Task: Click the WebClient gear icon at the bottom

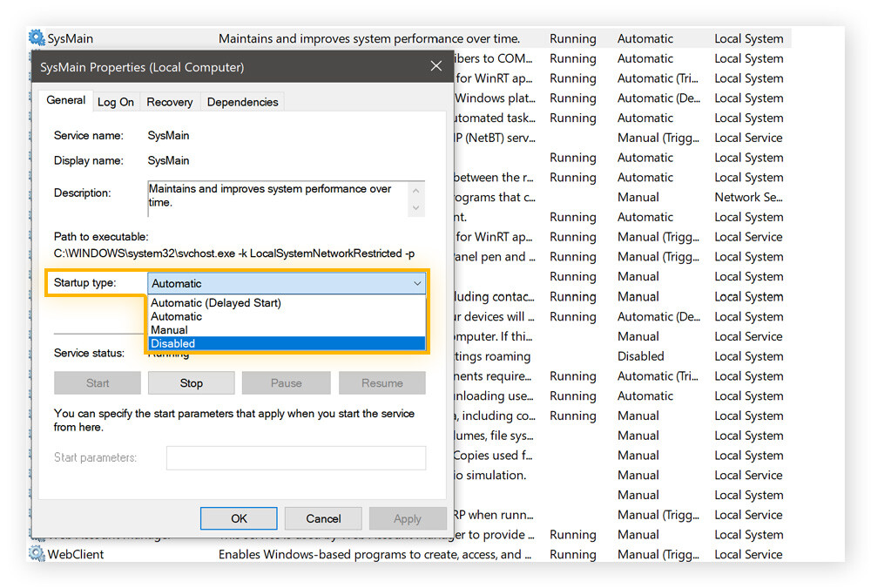Action: coord(36,554)
